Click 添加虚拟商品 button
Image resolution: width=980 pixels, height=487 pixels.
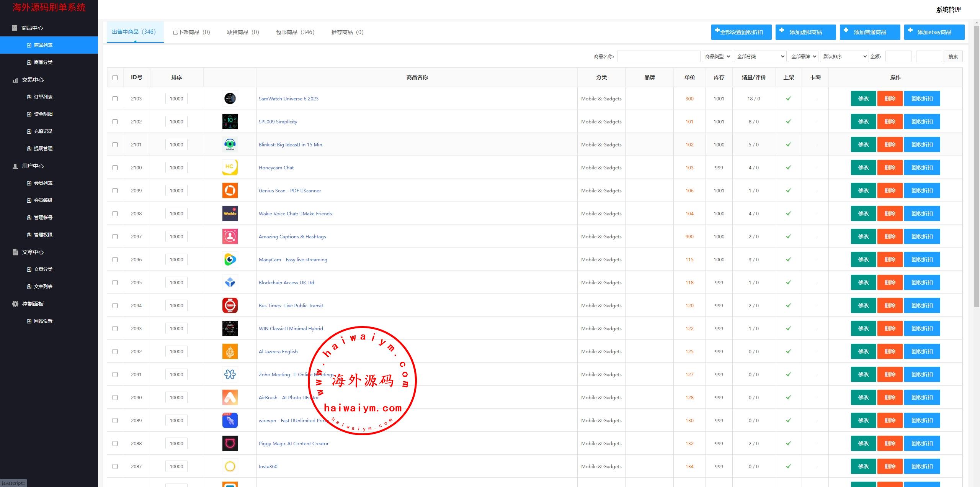(x=805, y=32)
